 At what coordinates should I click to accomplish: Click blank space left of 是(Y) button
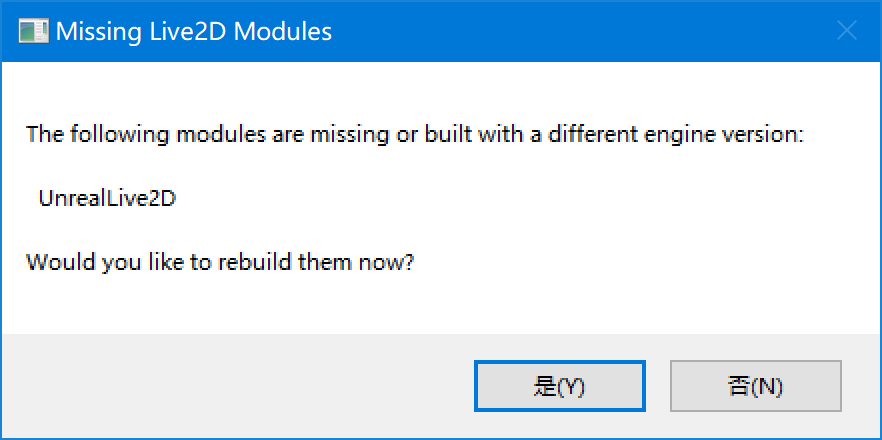click(236, 386)
